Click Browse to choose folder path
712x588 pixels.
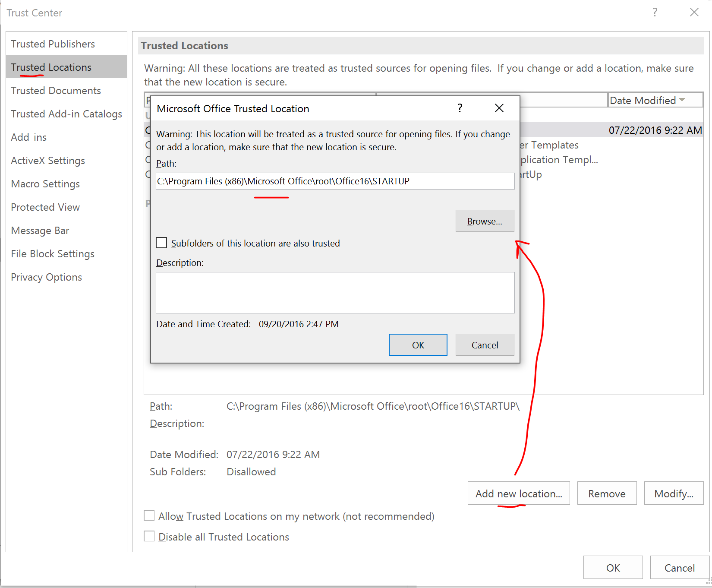click(485, 221)
